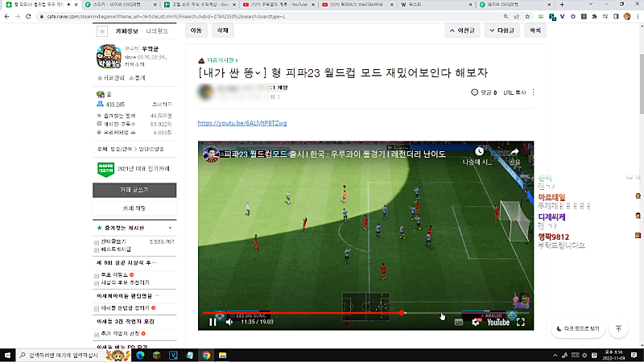This screenshot has width=644, height=362.
Task: Open the youtu.be link in the post
Action: click(242, 123)
